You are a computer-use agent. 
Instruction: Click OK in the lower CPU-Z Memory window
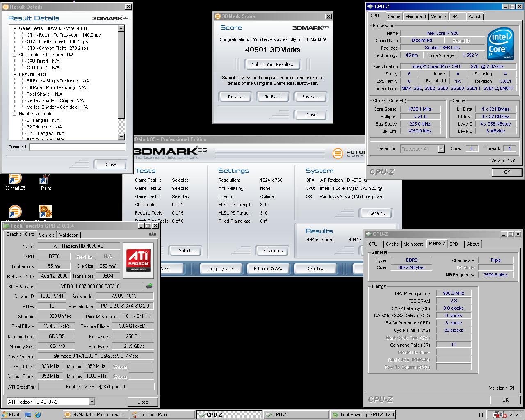tap(505, 399)
